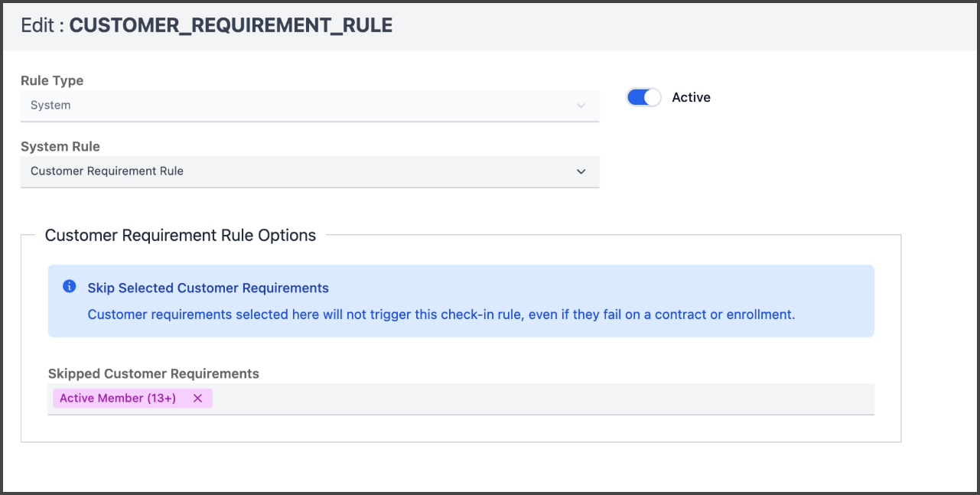Click the "System" value in Rule Type
The width and height of the screenshot is (980, 495).
pos(50,106)
